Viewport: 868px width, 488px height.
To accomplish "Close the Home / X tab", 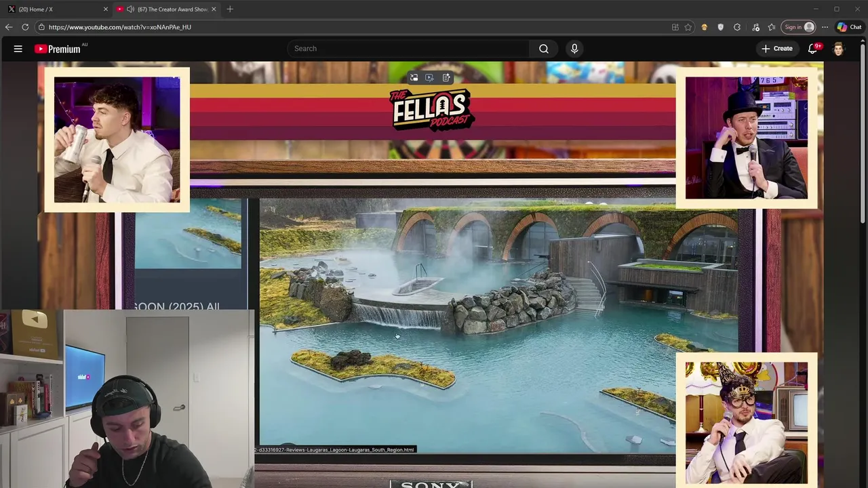I will pos(105,9).
